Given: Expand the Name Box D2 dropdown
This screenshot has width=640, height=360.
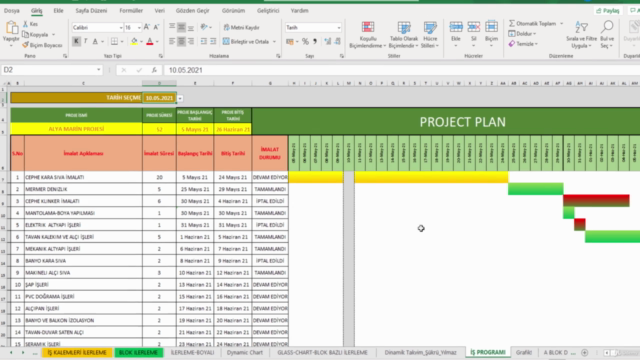Looking at the screenshot, I should pos(98,70).
